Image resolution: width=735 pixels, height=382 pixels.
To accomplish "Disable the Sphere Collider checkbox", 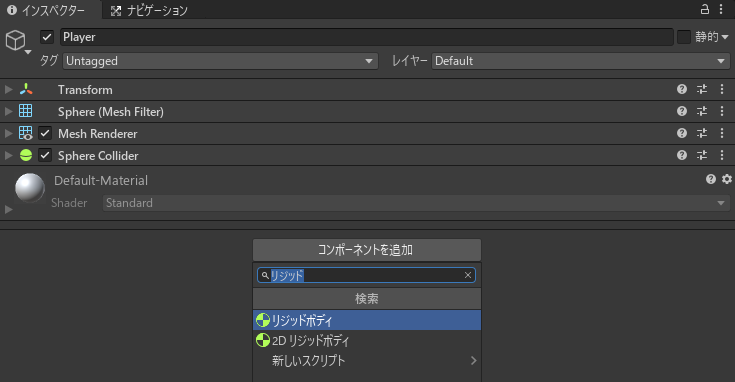I will (x=45, y=155).
